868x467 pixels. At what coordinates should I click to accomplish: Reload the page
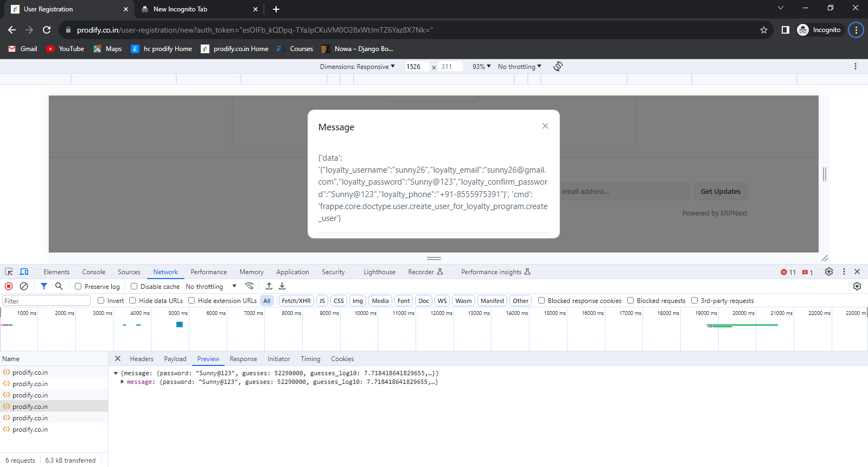pyautogui.click(x=47, y=30)
